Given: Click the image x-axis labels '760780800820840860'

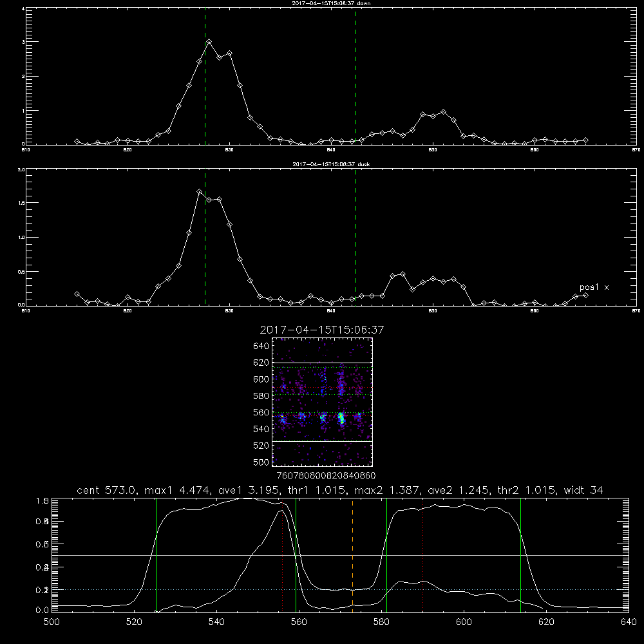Looking at the screenshot, I should click(326, 475).
